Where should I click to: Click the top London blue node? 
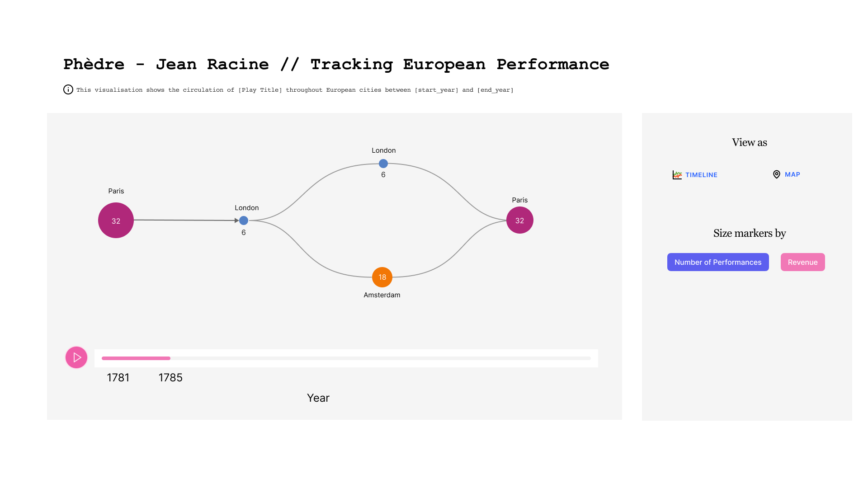pyautogui.click(x=383, y=164)
